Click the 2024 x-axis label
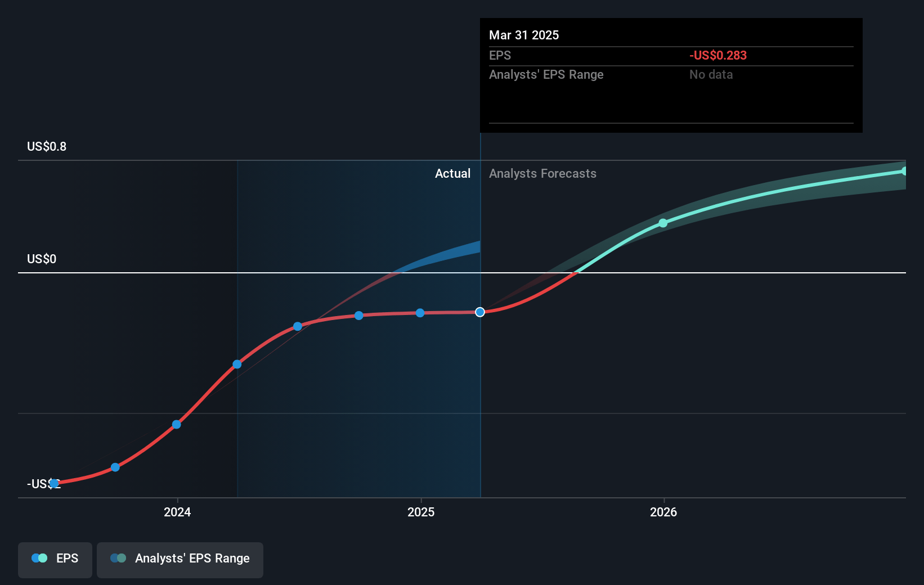Screen dimensions: 924x585 coord(177,512)
